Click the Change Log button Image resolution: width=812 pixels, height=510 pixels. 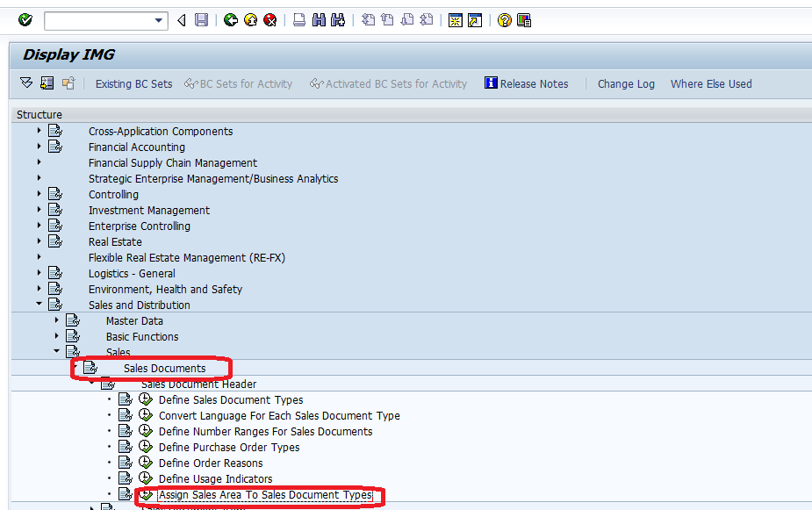click(x=626, y=83)
